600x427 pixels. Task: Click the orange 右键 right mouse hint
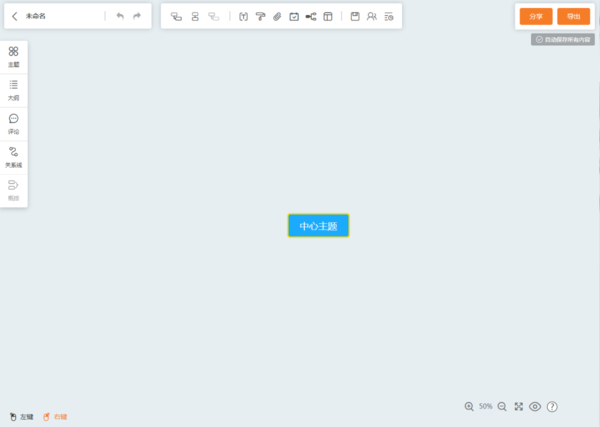tap(55, 417)
